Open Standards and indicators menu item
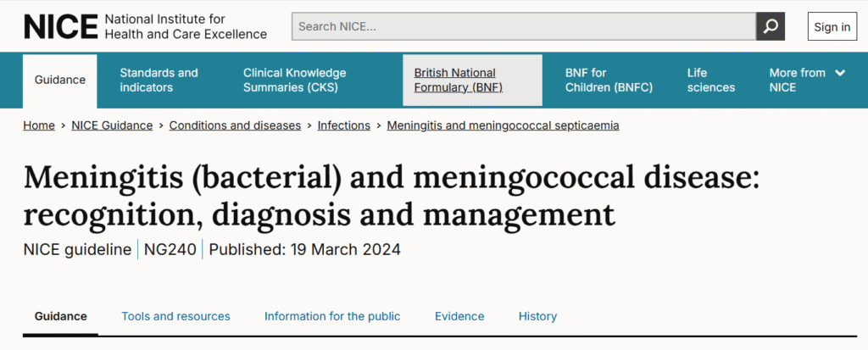868x350 pixels. tap(159, 80)
